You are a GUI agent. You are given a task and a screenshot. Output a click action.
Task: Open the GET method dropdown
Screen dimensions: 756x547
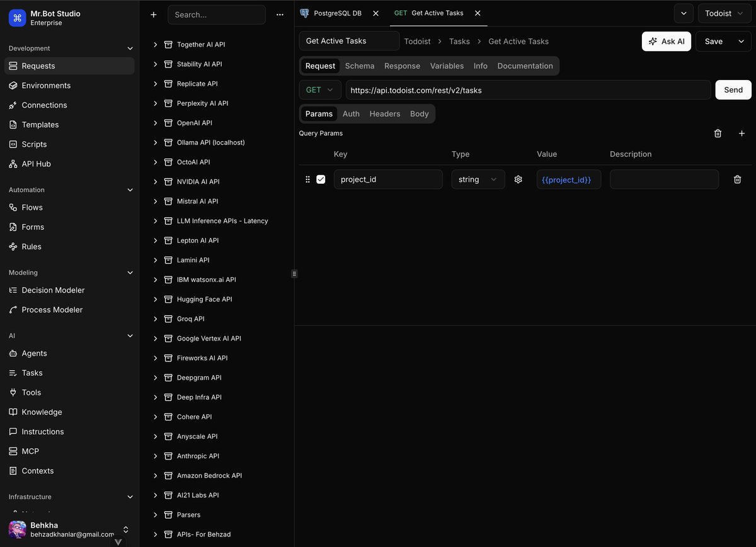click(320, 90)
